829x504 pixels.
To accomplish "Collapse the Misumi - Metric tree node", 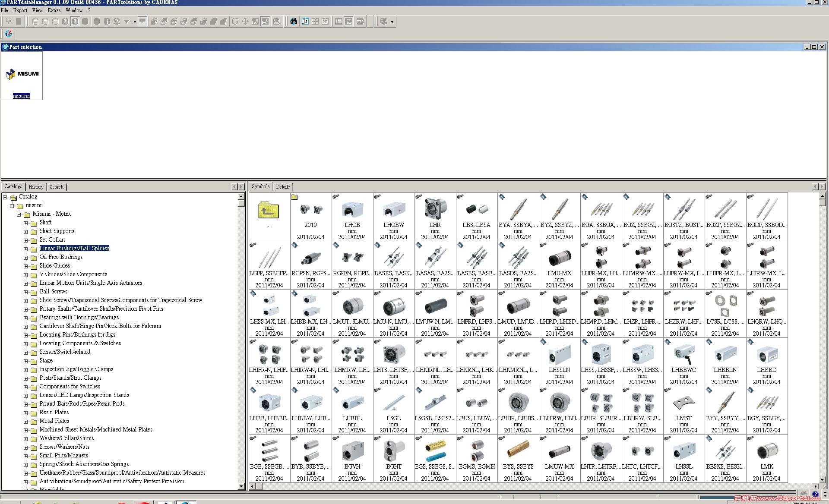I will pyautogui.click(x=19, y=214).
